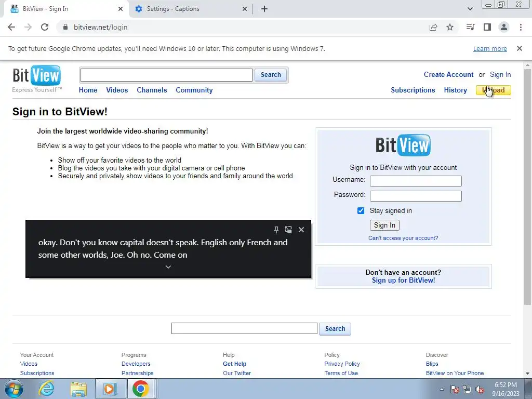Screen dimensions: 532x399
Task: Click the BitView logo in header
Action: point(37,79)
